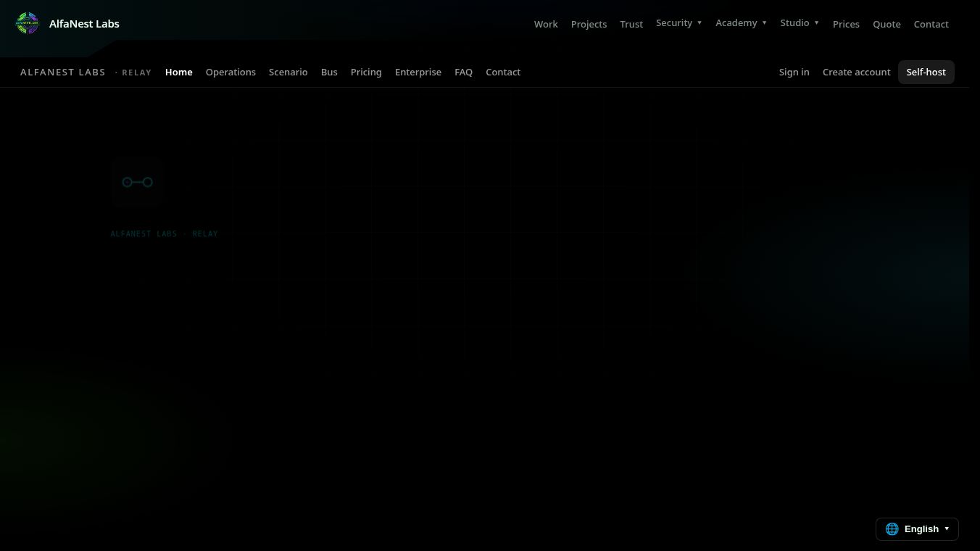Click the Sign in link
Screen dimensions: 980x551
(794, 72)
